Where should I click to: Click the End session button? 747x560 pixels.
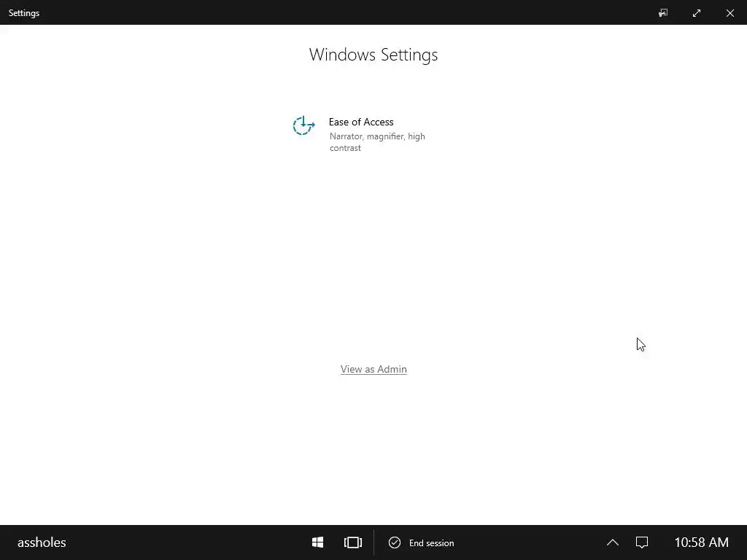tap(421, 542)
